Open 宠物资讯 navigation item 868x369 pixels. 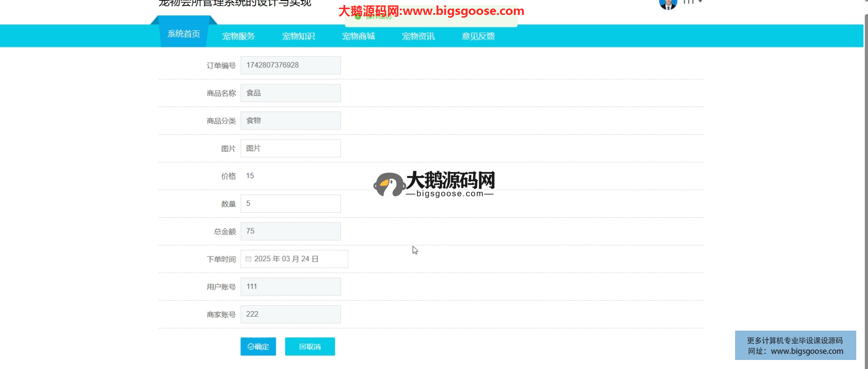coord(418,36)
